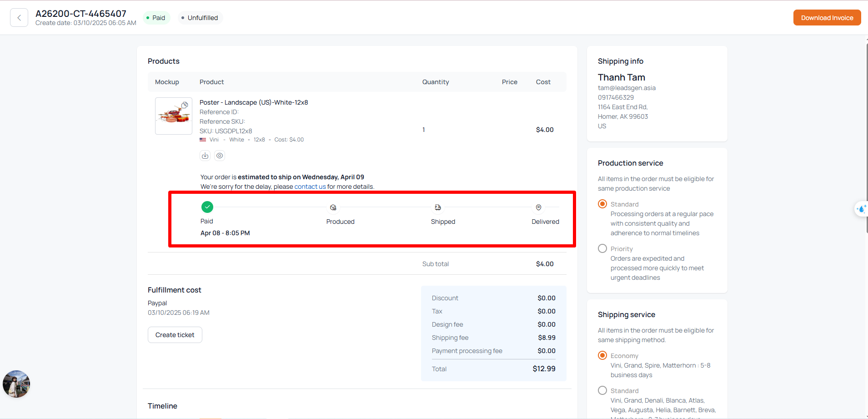868x419 pixels.
Task: Click the Delivered location pin icon
Action: pos(538,207)
